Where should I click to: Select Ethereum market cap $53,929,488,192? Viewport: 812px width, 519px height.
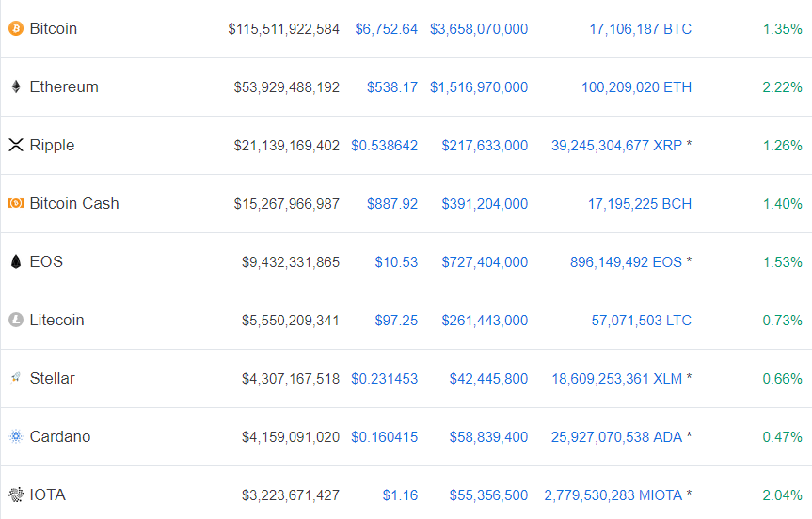coord(287,87)
